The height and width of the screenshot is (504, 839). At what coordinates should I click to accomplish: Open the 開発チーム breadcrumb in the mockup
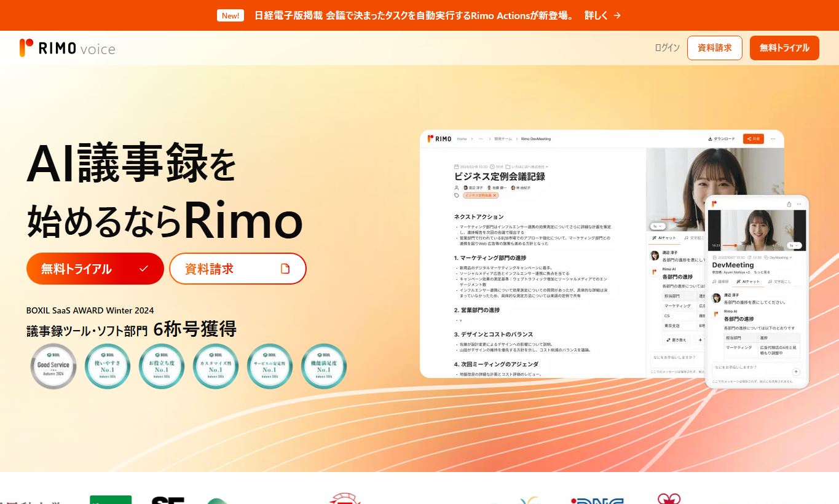[x=503, y=139]
